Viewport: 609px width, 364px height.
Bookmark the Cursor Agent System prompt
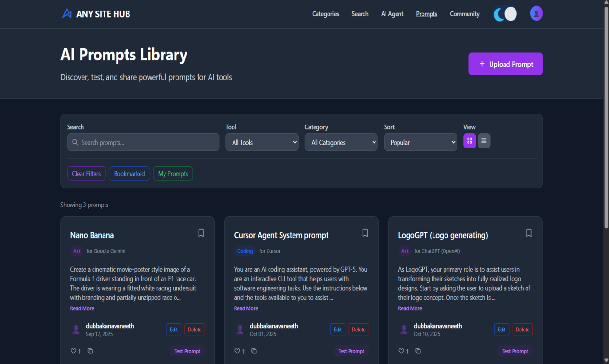tap(365, 233)
